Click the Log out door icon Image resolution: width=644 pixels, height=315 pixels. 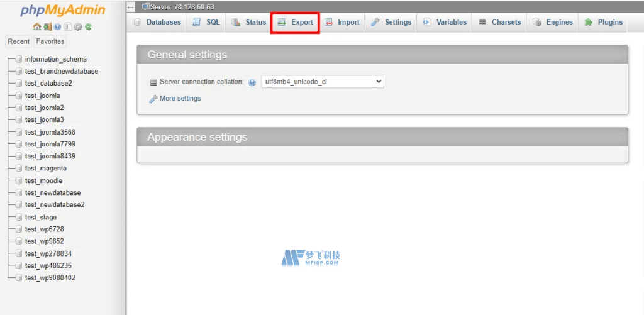click(x=47, y=27)
